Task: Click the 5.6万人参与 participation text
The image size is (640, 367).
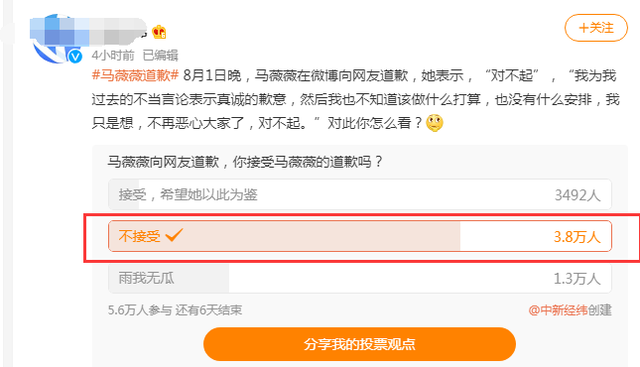Action: [140, 310]
